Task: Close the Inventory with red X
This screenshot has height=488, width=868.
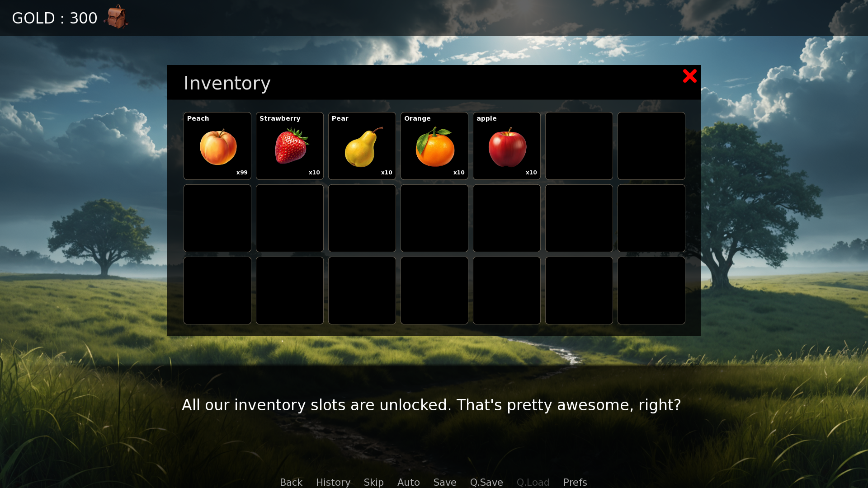Action: [690, 76]
